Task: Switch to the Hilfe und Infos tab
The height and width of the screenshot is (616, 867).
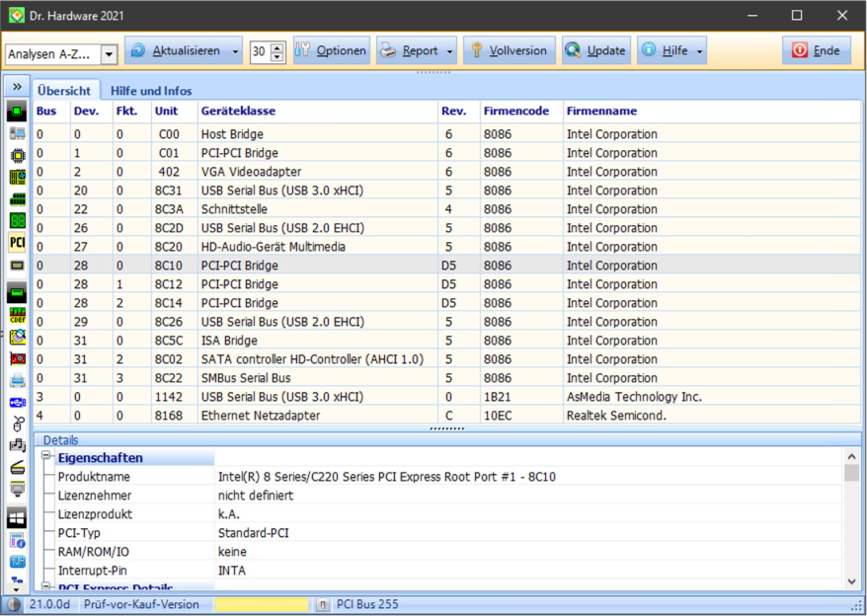Action: click(151, 91)
